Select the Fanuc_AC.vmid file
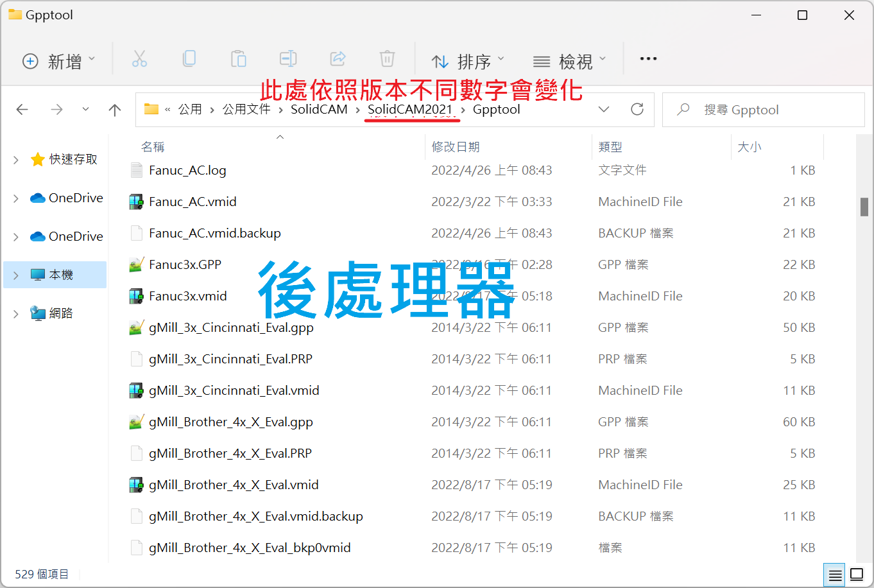Image resolution: width=874 pixels, height=588 pixels. 193,202
